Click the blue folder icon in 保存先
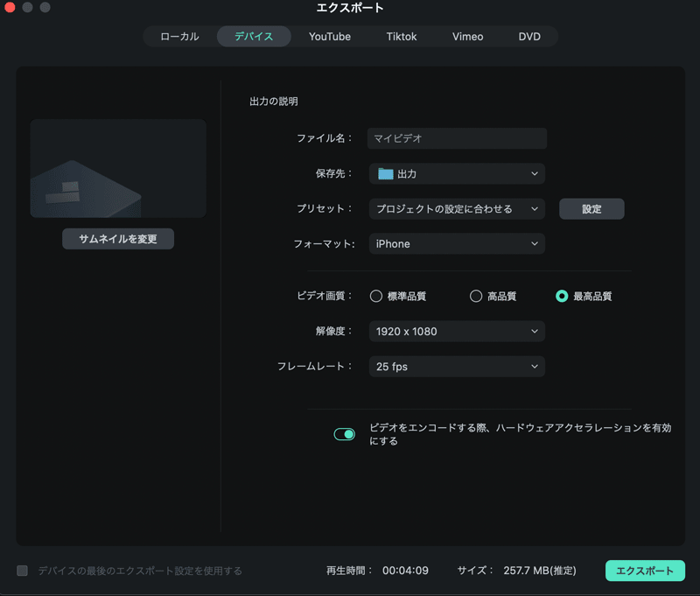700x596 pixels. point(385,173)
